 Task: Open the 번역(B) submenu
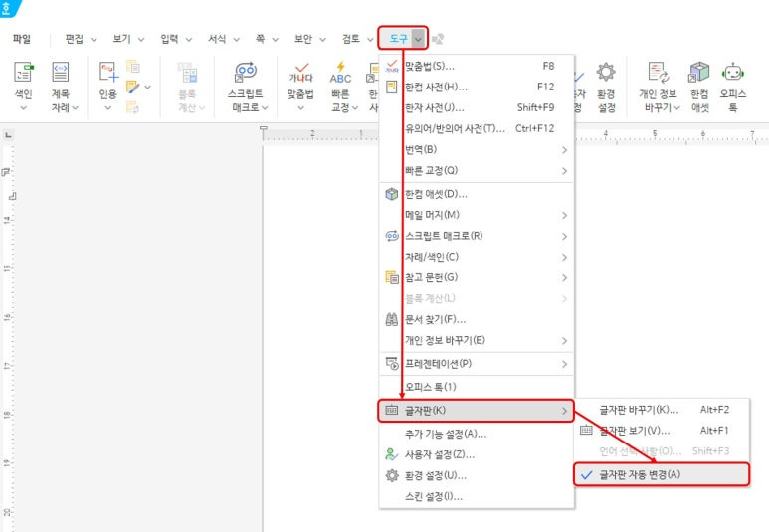click(477, 149)
